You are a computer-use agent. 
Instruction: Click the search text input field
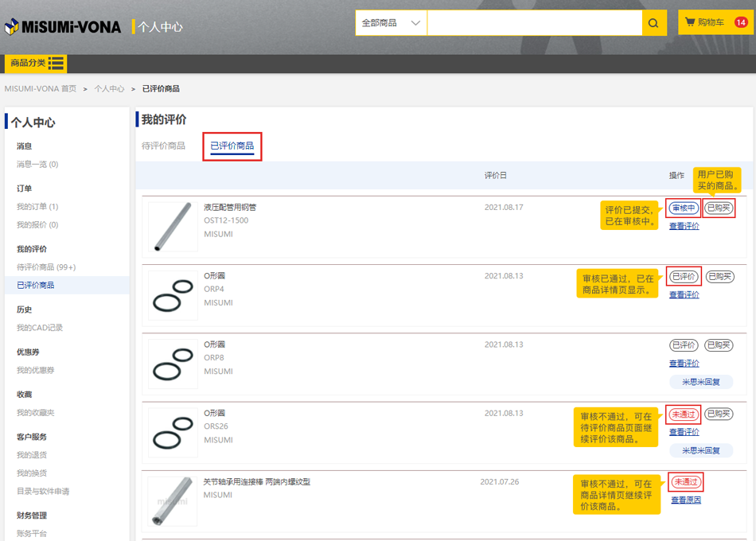tap(534, 23)
